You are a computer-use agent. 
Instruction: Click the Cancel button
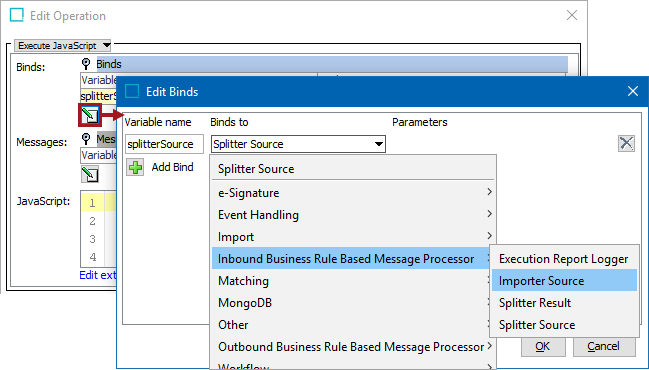604,346
